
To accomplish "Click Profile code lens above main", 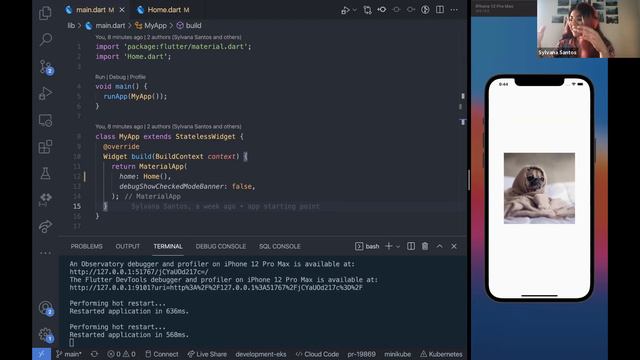I will (138, 77).
